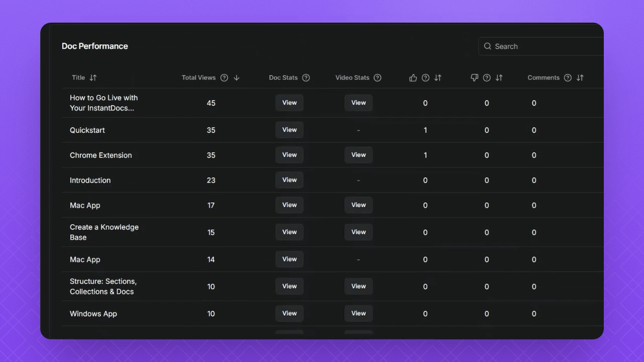
Task: Select the 'How to Go Live with Your InstantDocs...' title
Action: pos(103,103)
